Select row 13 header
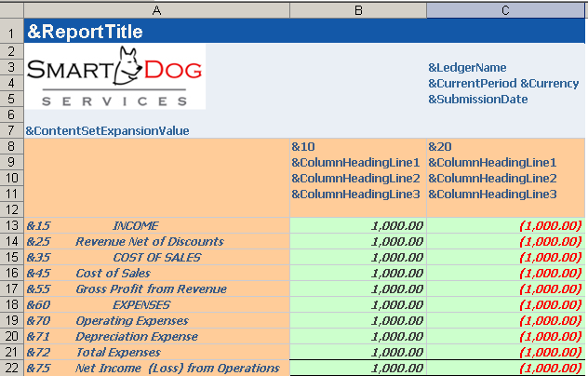Viewport: 588px width, 376px height. tap(11, 225)
